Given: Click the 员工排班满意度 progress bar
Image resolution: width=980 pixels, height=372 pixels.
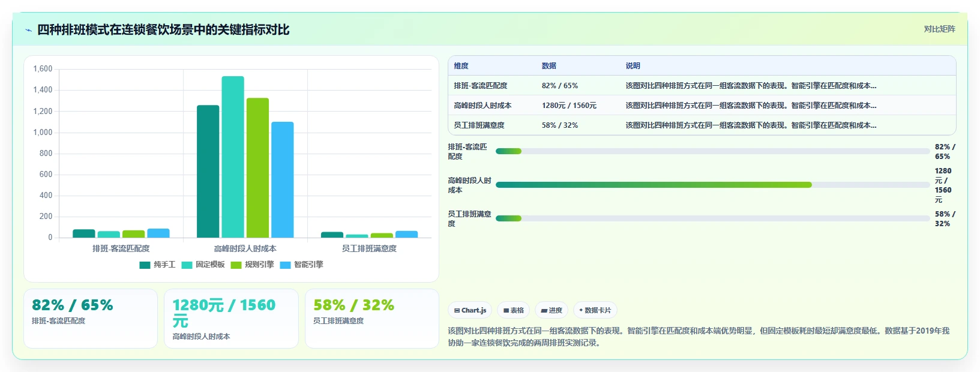Looking at the screenshot, I should [x=712, y=218].
